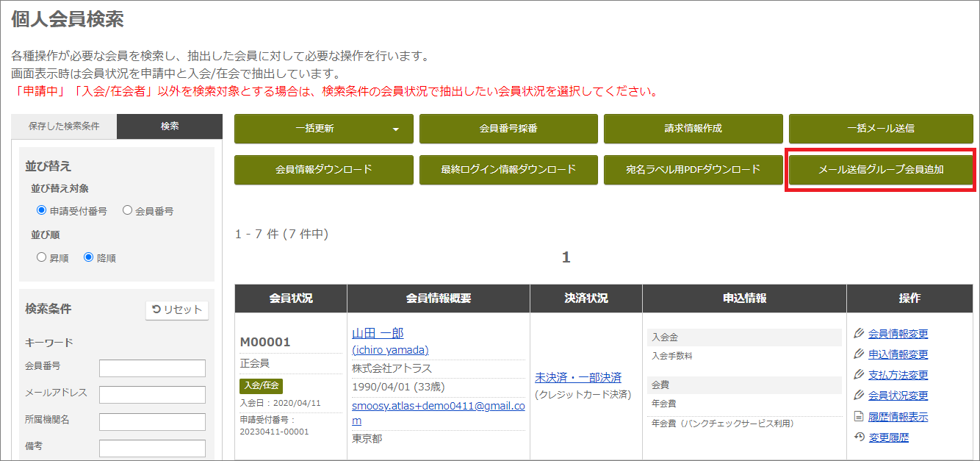Open the 未決済・一部決済 payment status link
980x461 pixels.
click(x=578, y=377)
